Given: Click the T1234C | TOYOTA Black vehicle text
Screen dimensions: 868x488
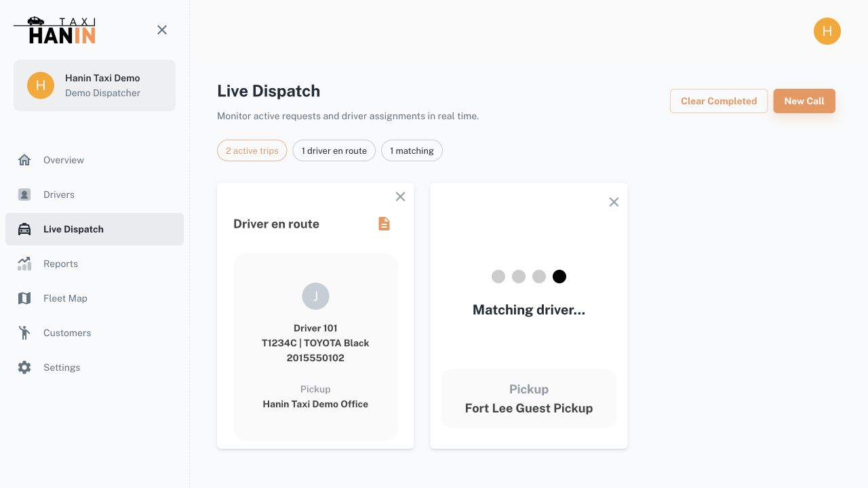Looking at the screenshot, I should (x=315, y=343).
